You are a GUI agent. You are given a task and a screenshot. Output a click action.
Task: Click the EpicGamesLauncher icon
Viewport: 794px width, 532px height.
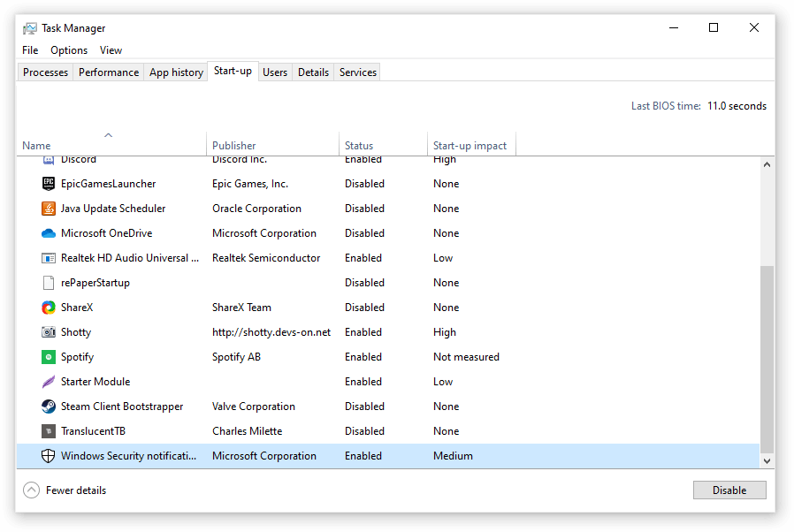point(48,184)
